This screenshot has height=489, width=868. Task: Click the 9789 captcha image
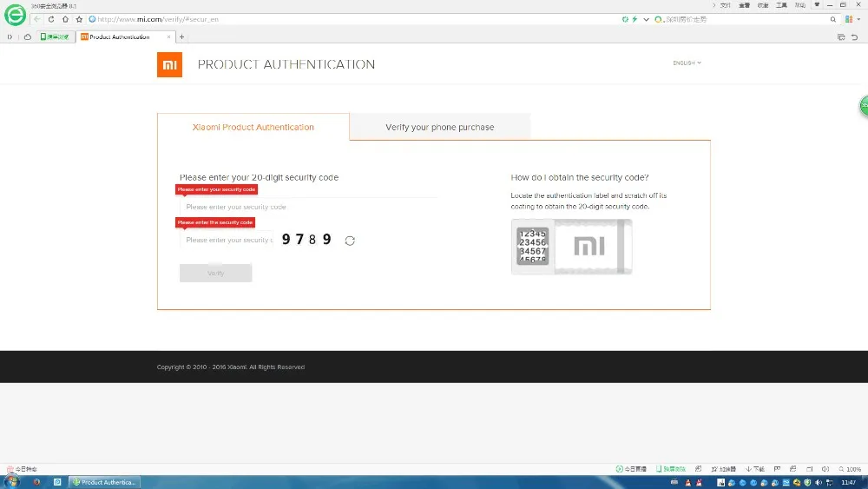pyautogui.click(x=306, y=239)
